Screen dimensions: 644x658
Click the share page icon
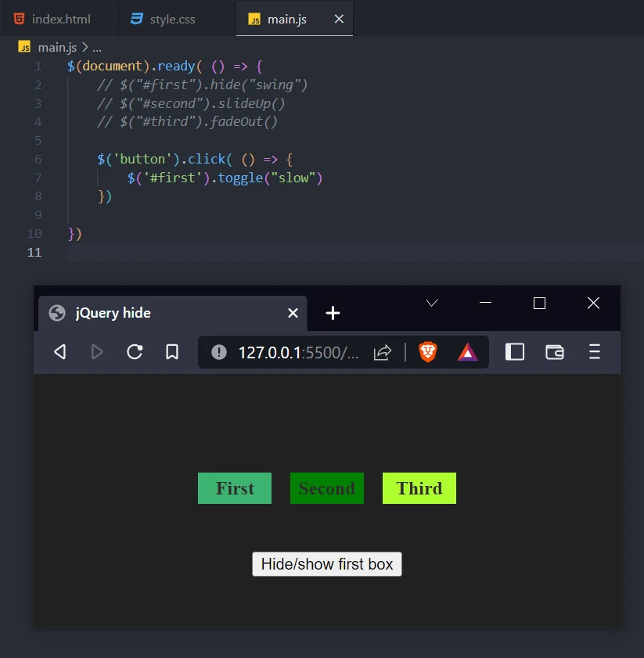tap(383, 351)
